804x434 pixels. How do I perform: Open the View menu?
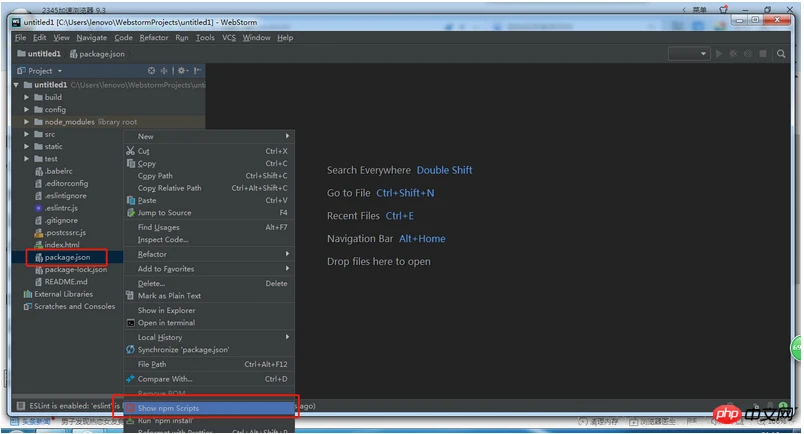[61, 37]
